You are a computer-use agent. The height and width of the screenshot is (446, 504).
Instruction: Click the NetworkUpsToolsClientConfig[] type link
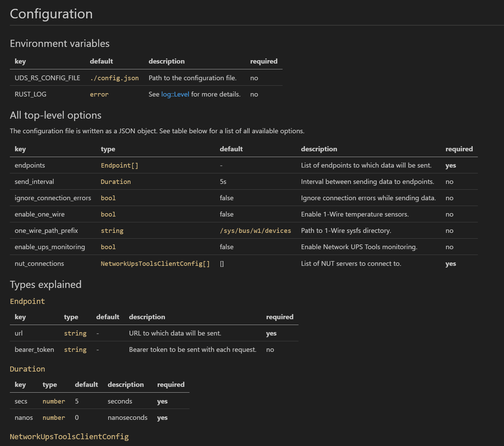click(155, 263)
